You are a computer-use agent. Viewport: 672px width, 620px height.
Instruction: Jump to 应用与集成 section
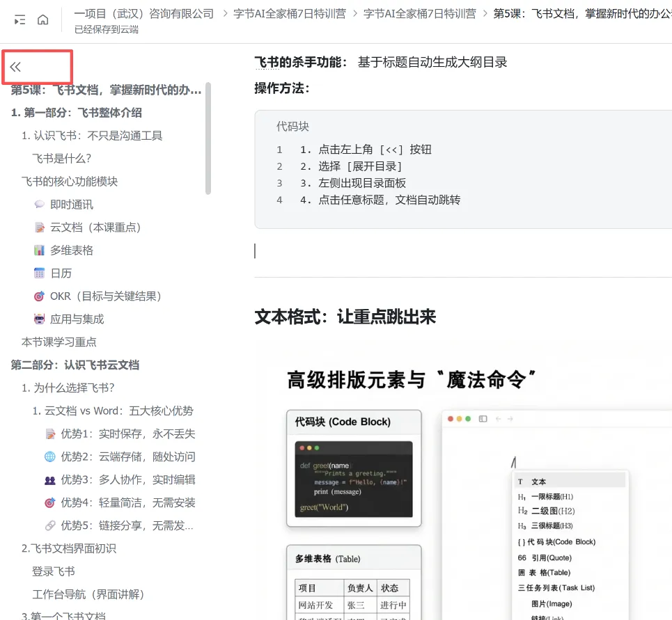(x=77, y=319)
